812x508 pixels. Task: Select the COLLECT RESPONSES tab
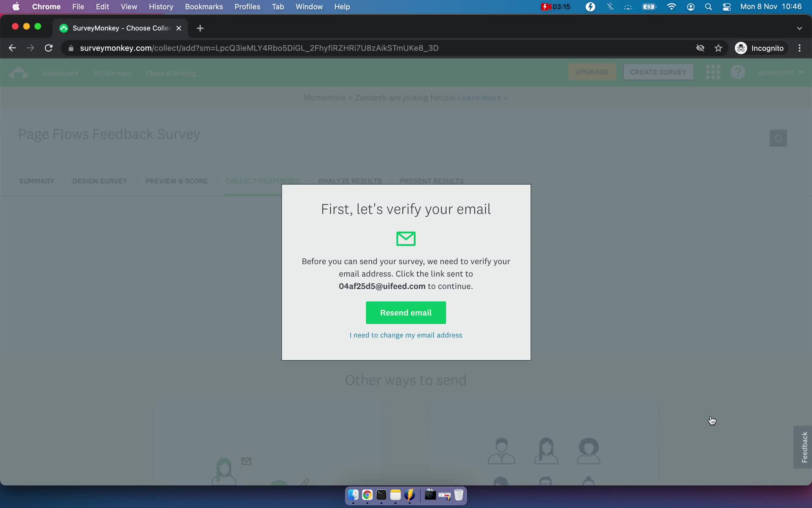(263, 180)
